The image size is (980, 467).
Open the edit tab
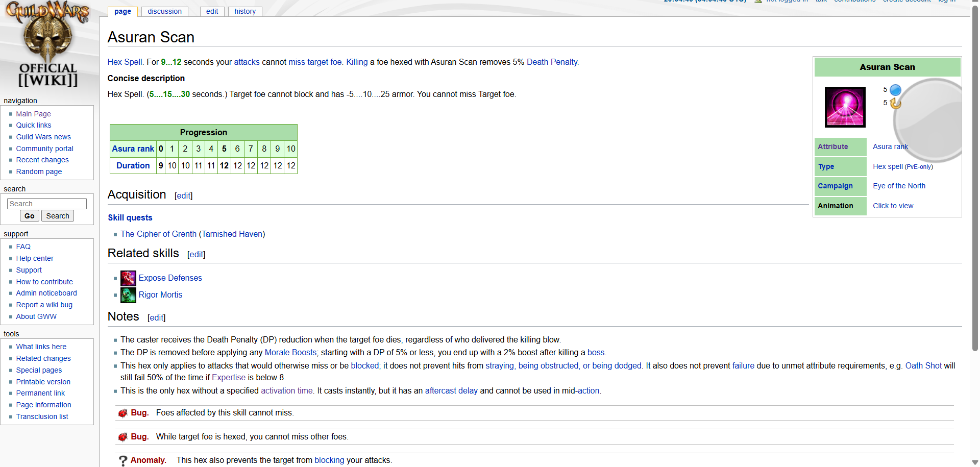click(x=212, y=11)
